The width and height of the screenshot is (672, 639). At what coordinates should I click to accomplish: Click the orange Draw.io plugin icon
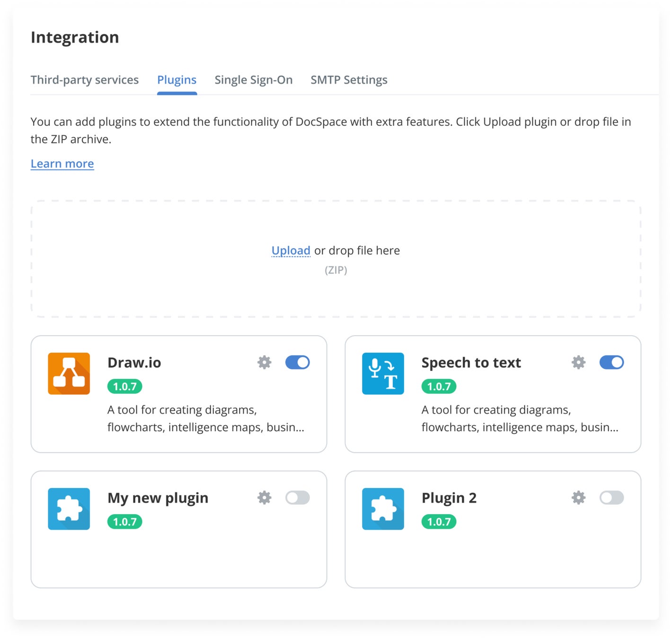point(69,373)
